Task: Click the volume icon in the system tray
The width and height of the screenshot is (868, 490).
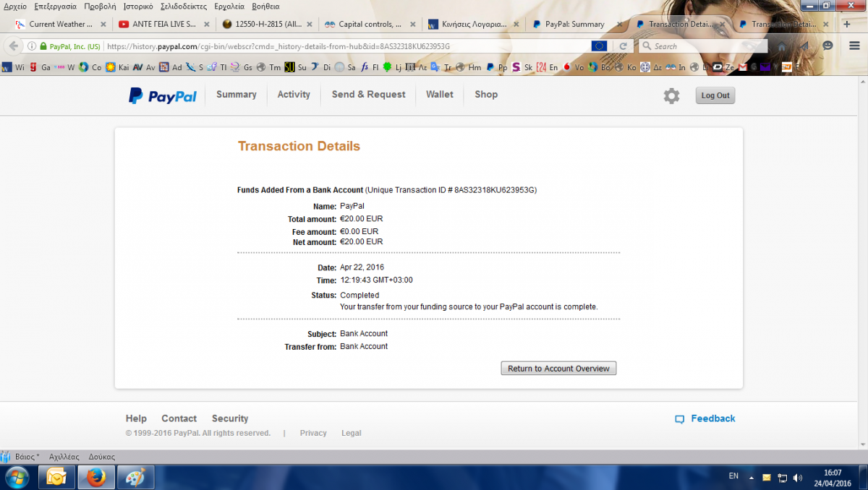Action: [797, 477]
